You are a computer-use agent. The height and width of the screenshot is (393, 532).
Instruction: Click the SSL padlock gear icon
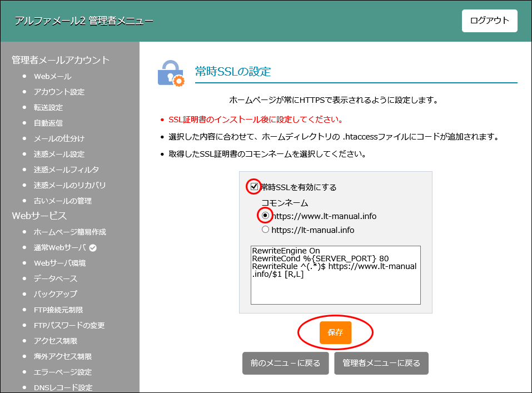(x=171, y=73)
